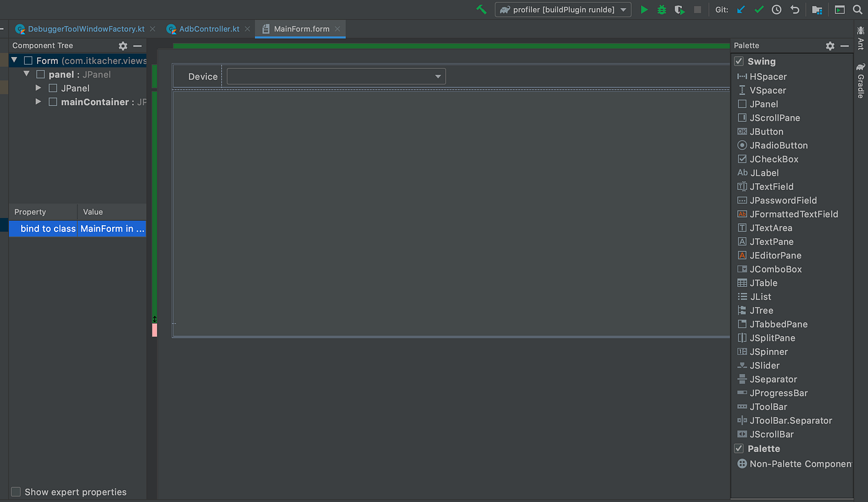Enable Show expert properties
The image size is (868, 502).
(x=15, y=491)
